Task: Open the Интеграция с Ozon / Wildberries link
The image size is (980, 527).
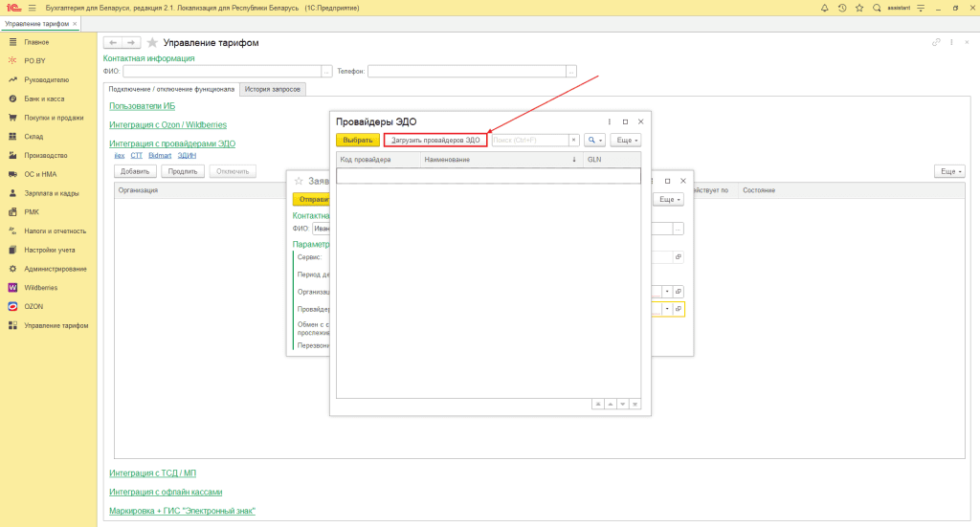Action: tap(167, 124)
